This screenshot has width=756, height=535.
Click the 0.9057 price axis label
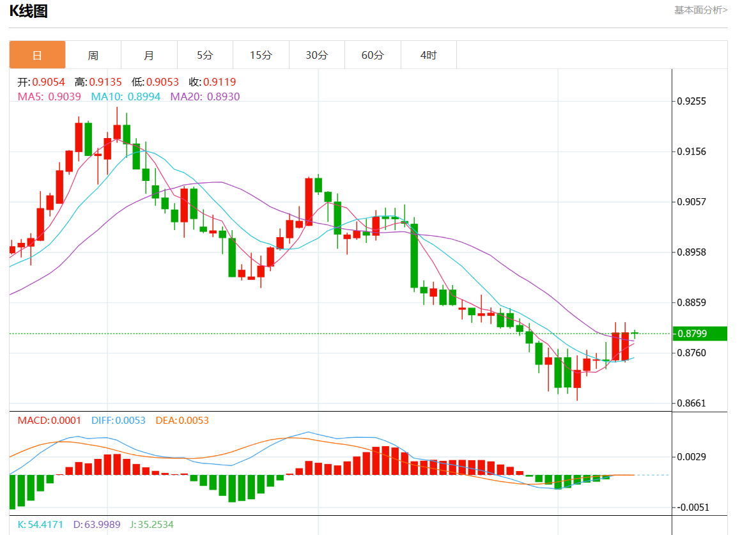click(x=691, y=201)
